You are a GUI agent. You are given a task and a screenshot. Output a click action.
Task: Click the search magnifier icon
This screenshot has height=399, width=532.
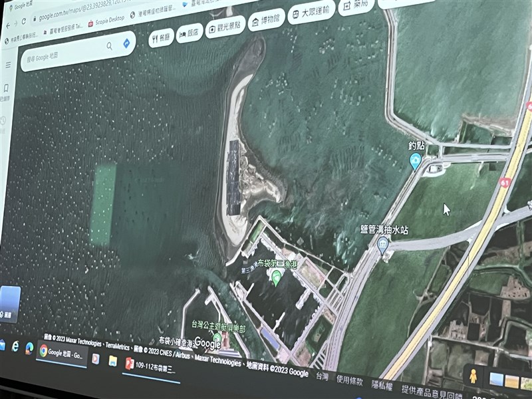point(109,46)
